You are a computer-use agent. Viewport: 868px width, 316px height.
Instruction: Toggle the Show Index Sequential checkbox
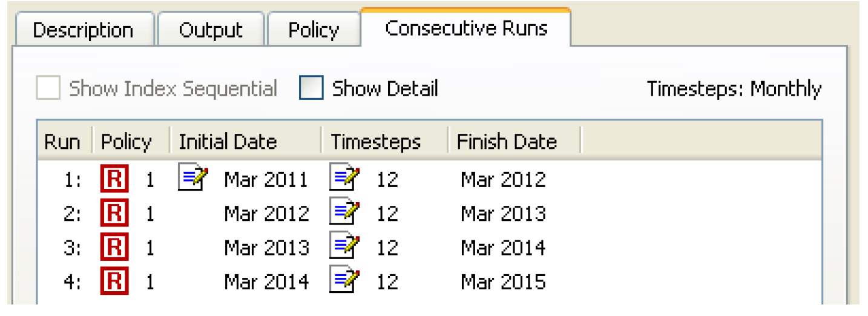pyautogui.click(x=49, y=88)
